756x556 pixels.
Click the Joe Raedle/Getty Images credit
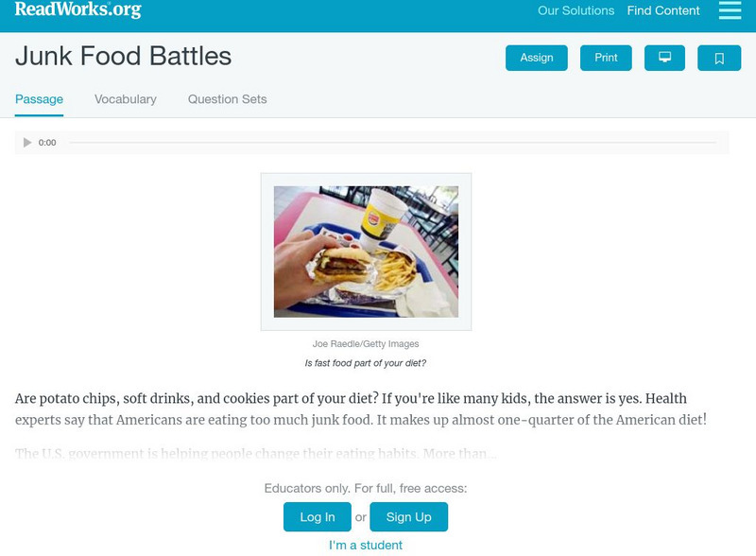[366, 344]
